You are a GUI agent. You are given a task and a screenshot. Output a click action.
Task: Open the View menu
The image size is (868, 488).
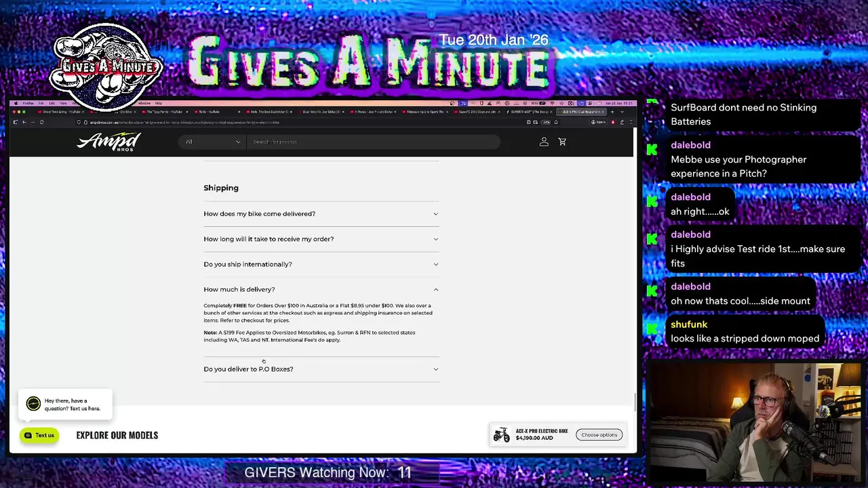pyautogui.click(x=63, y=103)
